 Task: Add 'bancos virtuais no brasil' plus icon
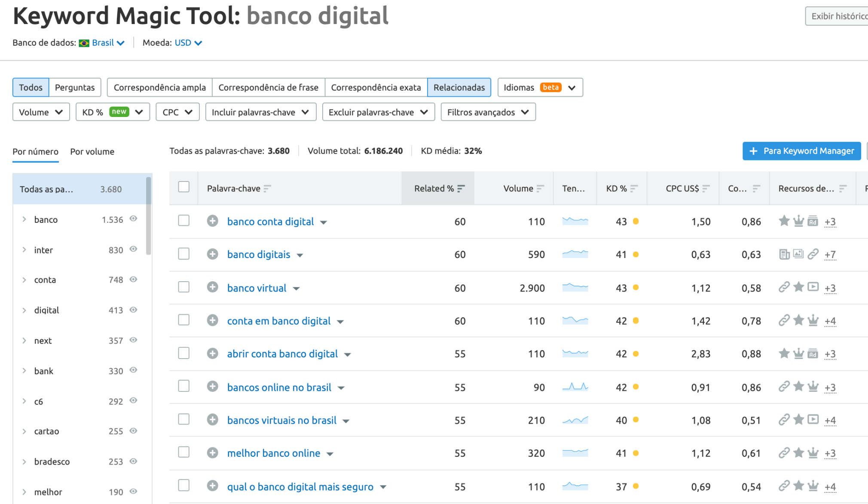[x=212, y=420]
